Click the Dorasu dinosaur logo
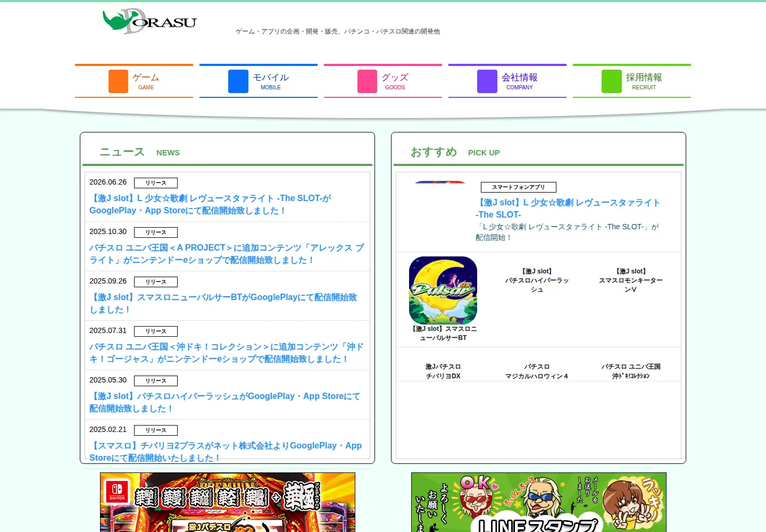The width and height of the screenshot is (766, 532). tap(149, 21)
